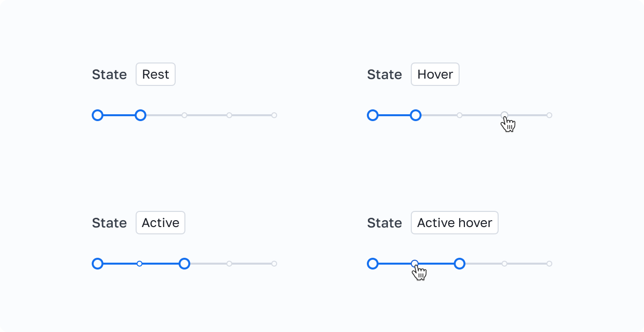
Task: Click the right blue handle on Active slider
Action: pos(184,264)
